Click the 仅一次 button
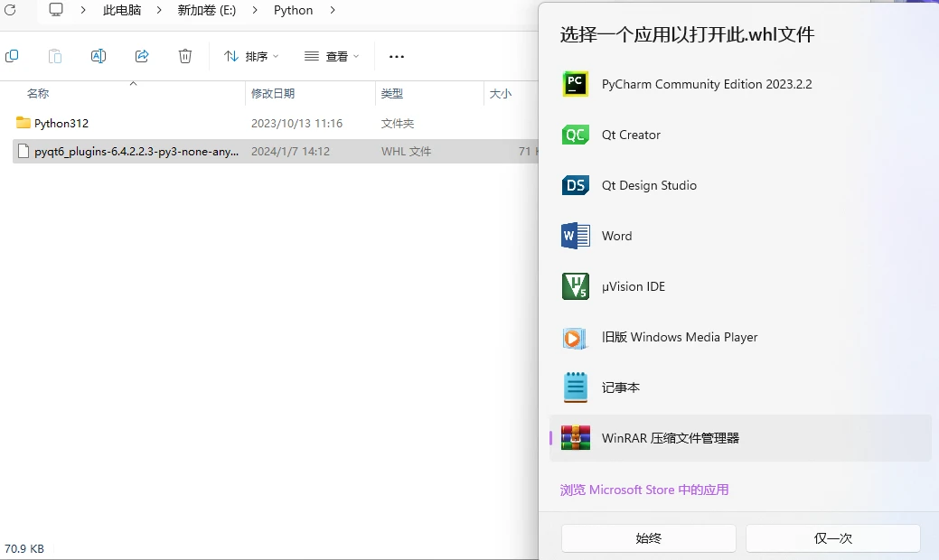 (833, 537)
